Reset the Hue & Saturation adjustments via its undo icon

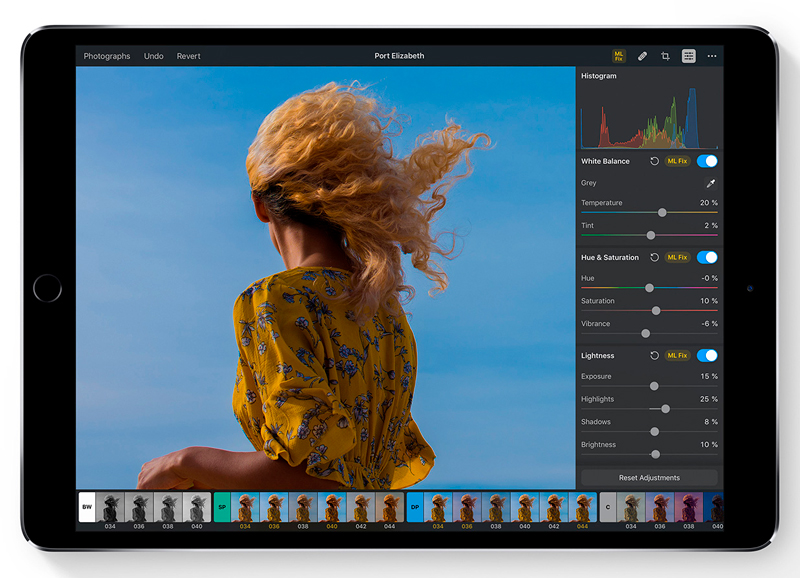(655, 257)
